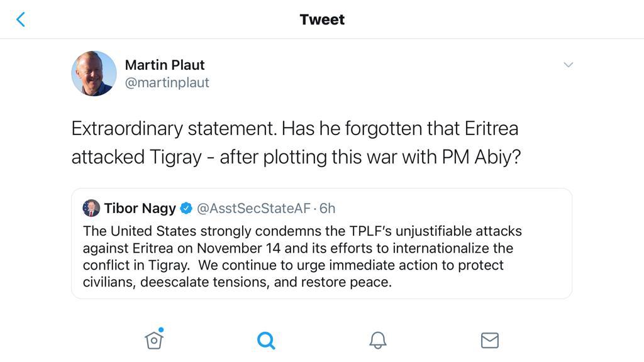Click the 'Tweet' header title
The image size is (644, 362).
pyautogui.click(x=322, y=19)
